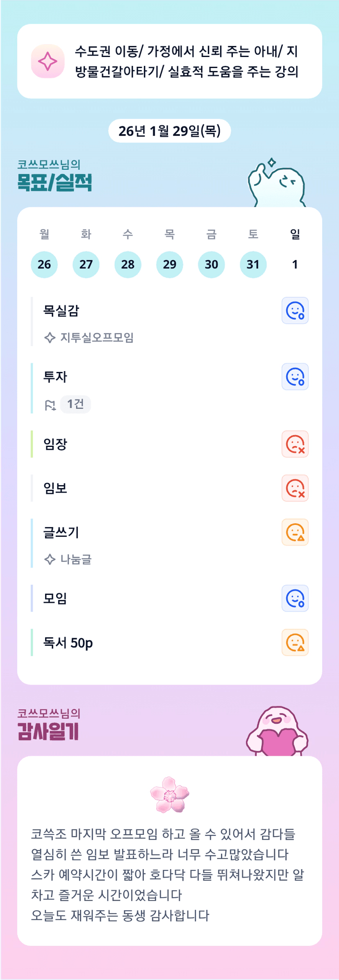Select Monday 26 in the week row
Image resolution: width=339 pixels, height=980 pixels.
pos(44,264)
